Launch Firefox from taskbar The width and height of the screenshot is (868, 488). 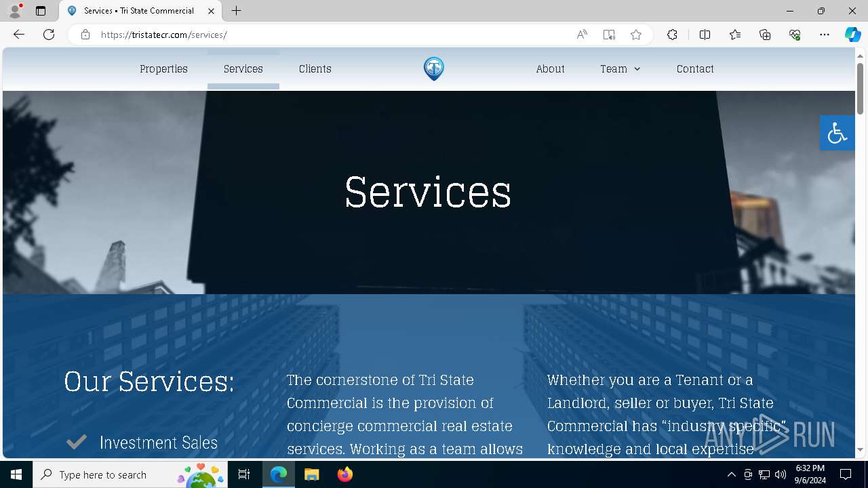(344, 474)
